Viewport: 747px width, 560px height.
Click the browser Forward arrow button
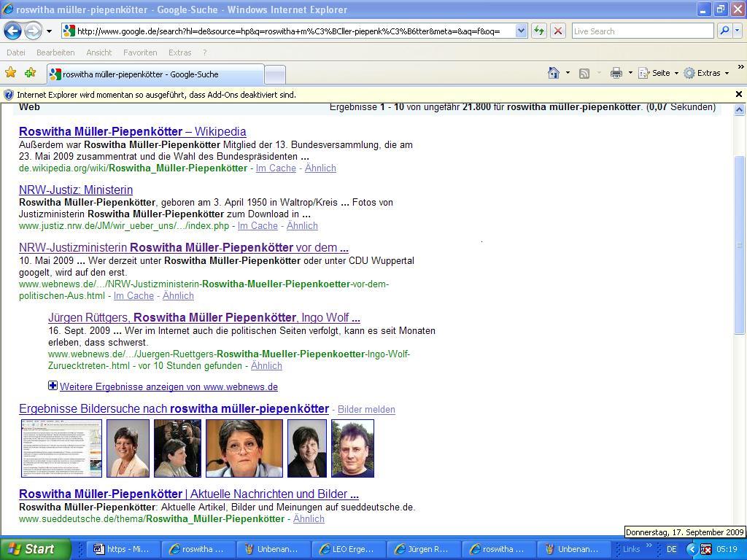click(33, 31)
